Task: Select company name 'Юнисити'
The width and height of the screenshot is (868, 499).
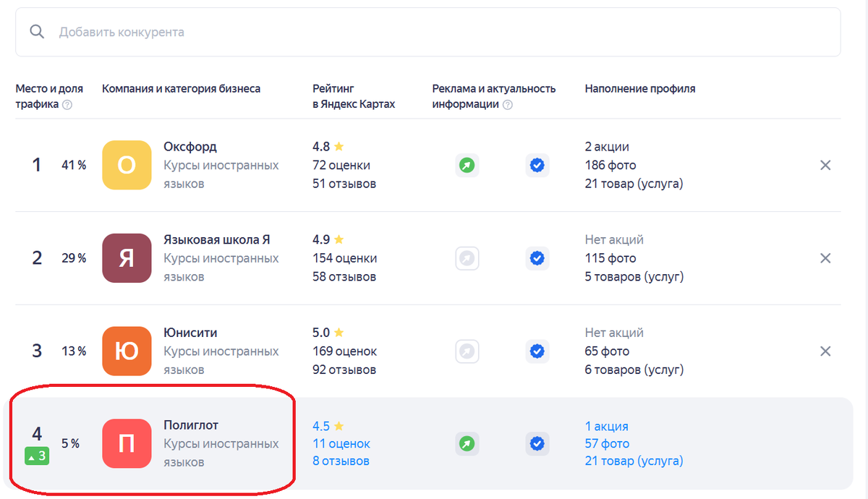Action: coord(190,333)
